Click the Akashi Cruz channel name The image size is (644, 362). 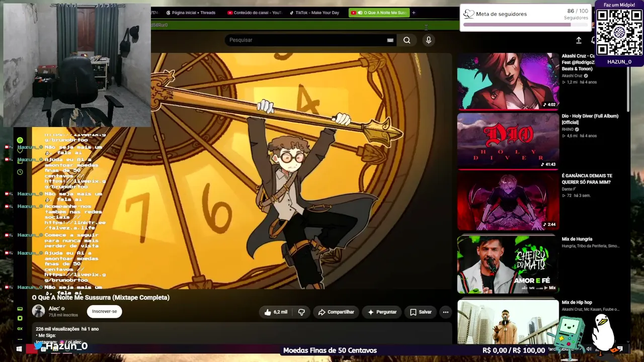point(572,76)
